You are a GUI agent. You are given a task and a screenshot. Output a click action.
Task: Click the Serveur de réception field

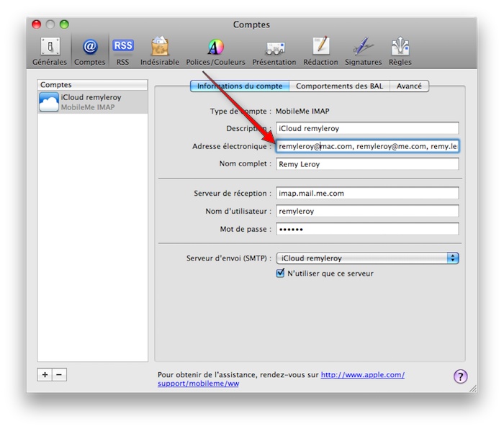(x=367, y=193)
